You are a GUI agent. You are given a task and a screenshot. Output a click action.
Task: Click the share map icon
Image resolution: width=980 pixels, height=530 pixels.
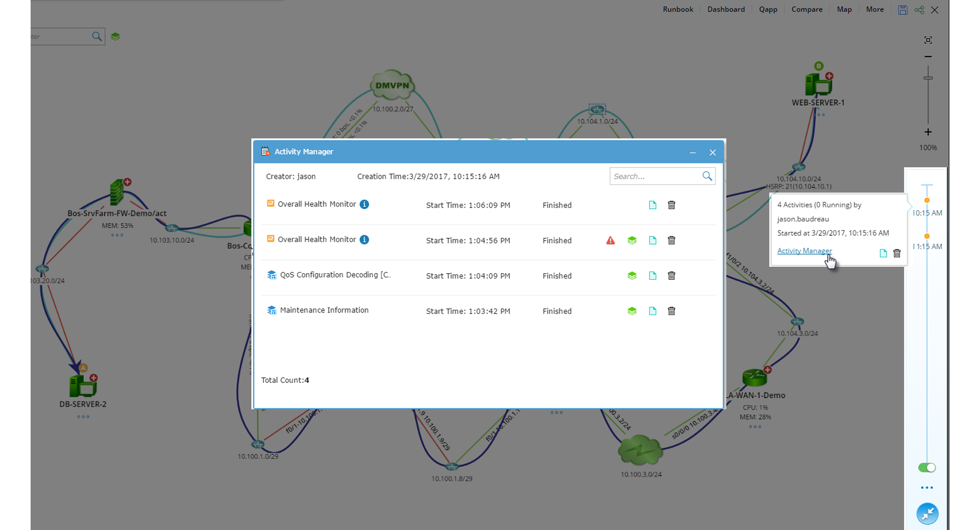(x=919, y=10)
